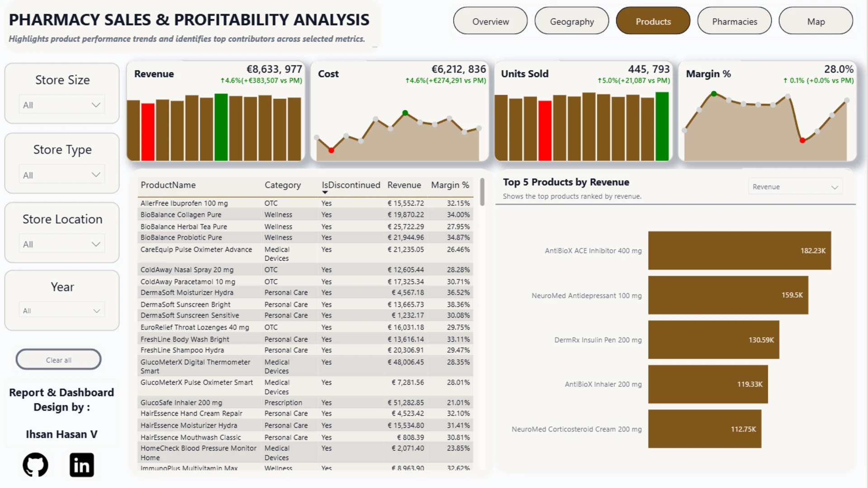Viewport: 868px width, 488px height.
Task: Open the Store Location dropdown
Action: (62, 244)
